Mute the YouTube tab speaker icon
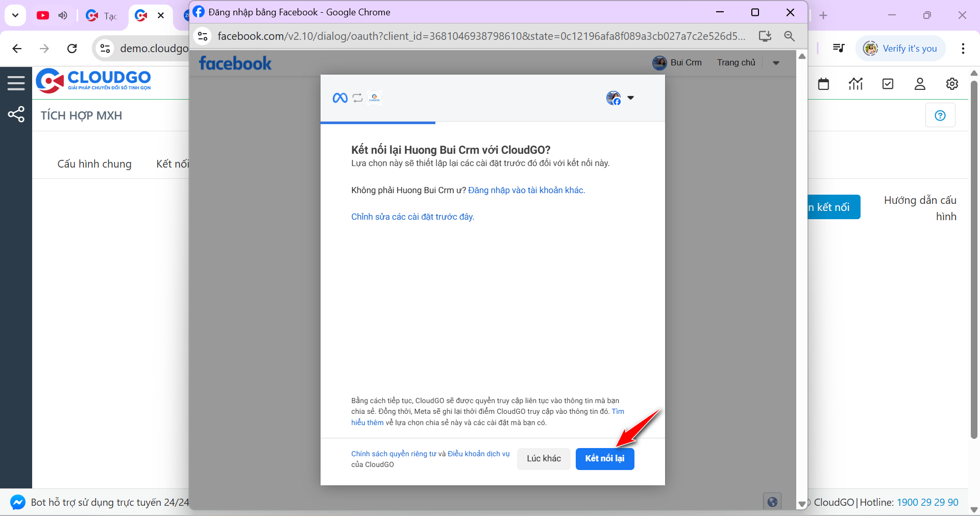Image resolution: width=980 pixels, height=516 pixels. click(x=62, y=15)
